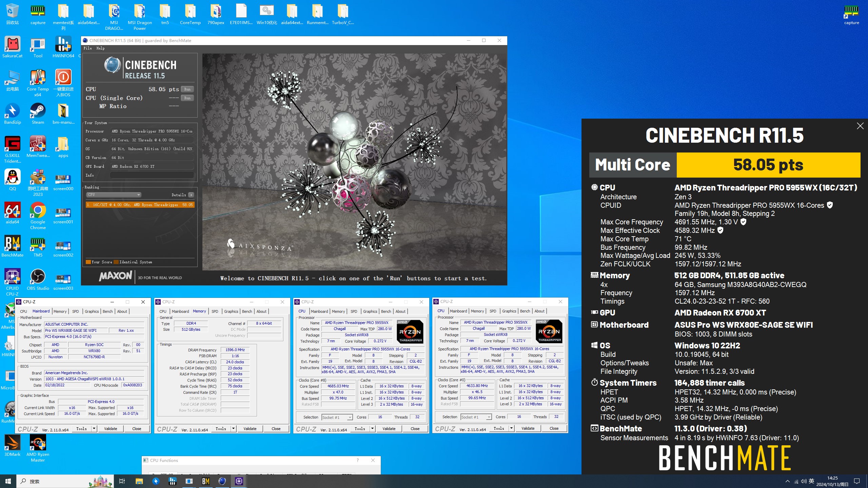Click Validate in Memory CPU-Z window

250,429
